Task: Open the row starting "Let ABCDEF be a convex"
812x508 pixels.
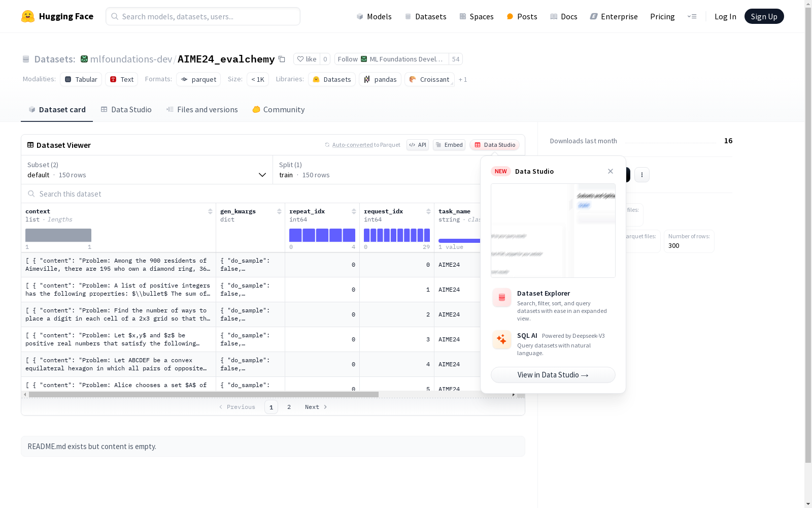Action: [251, 364]
